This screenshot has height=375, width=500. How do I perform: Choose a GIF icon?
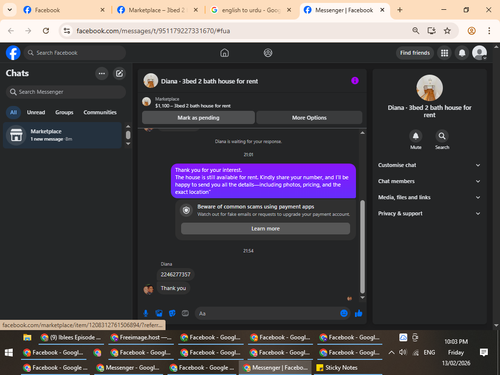click(185, 313)
